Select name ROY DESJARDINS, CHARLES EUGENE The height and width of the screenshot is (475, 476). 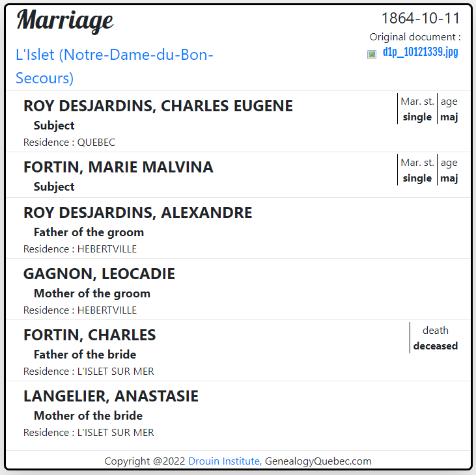158,106
